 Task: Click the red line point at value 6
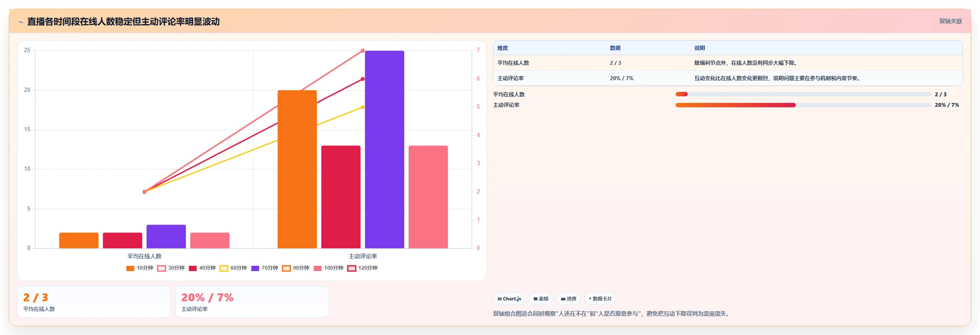[x=363, y=79]
